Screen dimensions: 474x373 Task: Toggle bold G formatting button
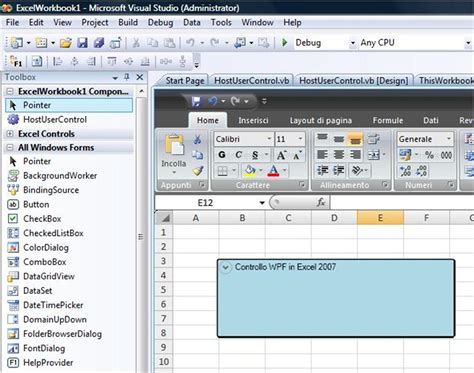tap(222, 155)
